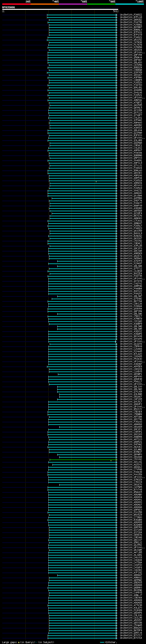Image resolution: width=146 pixels, height=644 pixels.
Task: Select hit label UniRef100_C5YYM2
Action: tap(131, 459)
